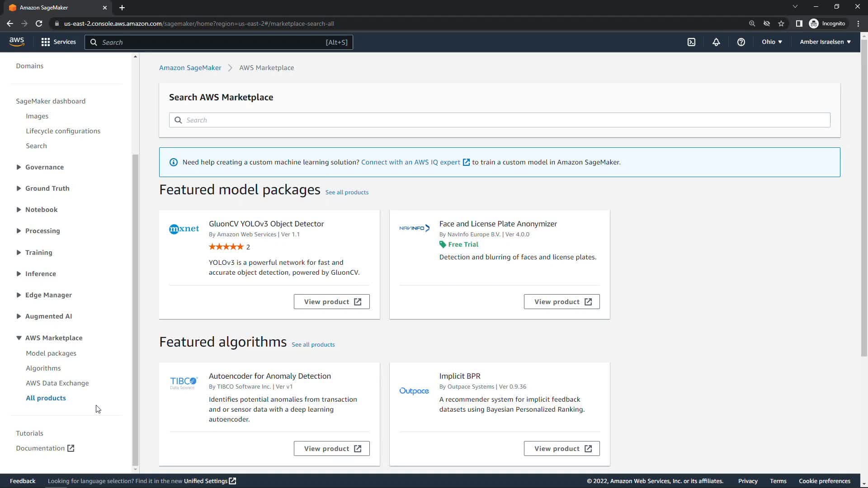The image size is (868, 488).
Task: Click the help question mark icon
Action: click(x=741, y=42)
